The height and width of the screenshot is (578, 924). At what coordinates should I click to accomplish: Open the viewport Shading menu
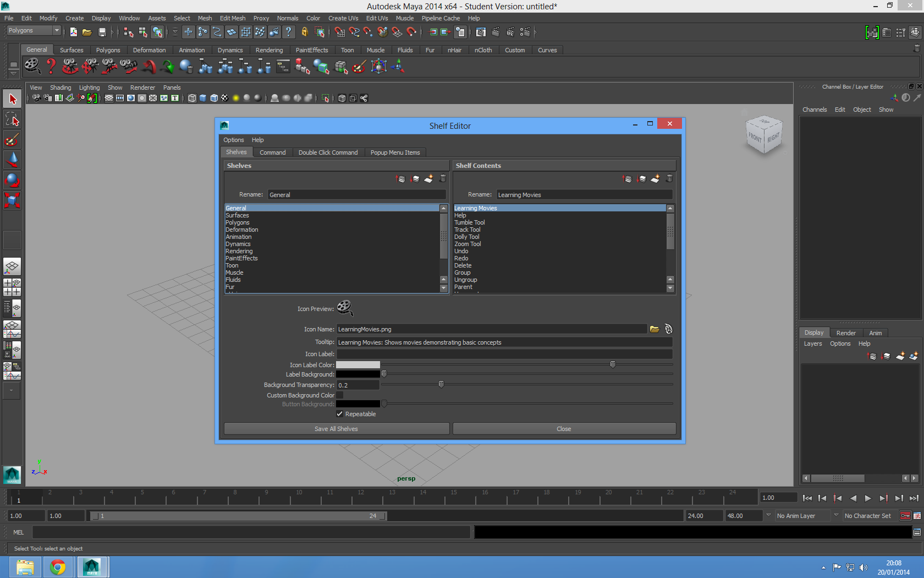(61, 88)
